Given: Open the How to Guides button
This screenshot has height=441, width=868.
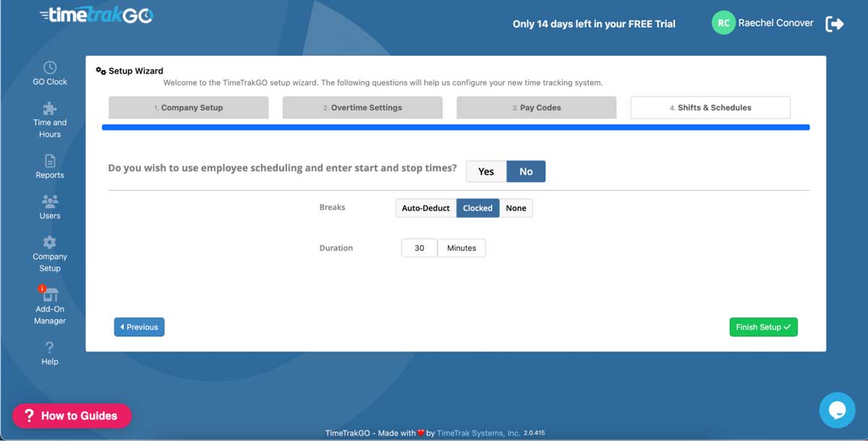Looking at the screenshot, I should click(72, 416).
